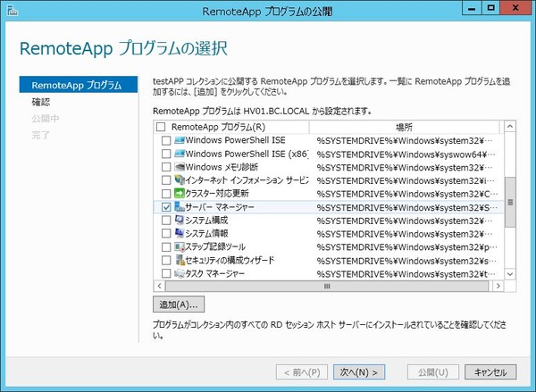This screenshot has width=536, height=392.
Task: Select the Windows メモリ診断 row text
Action: [222, 167]
